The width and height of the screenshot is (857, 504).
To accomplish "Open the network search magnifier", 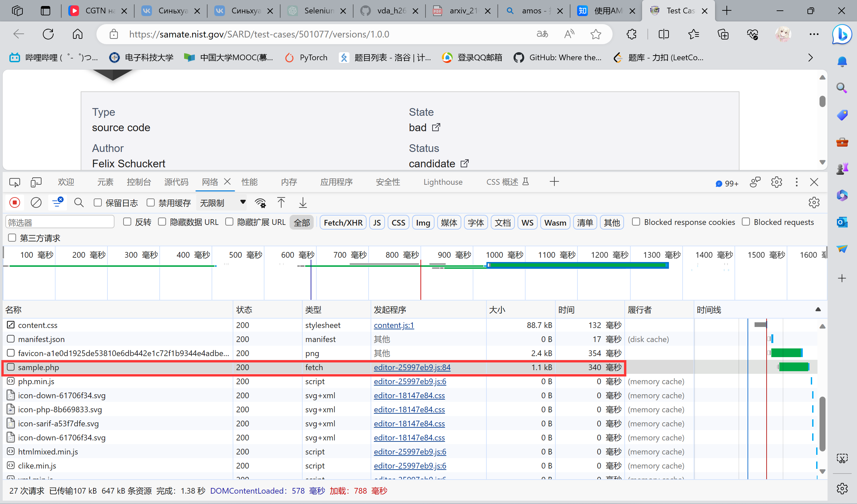I will [x=79, y=203].
